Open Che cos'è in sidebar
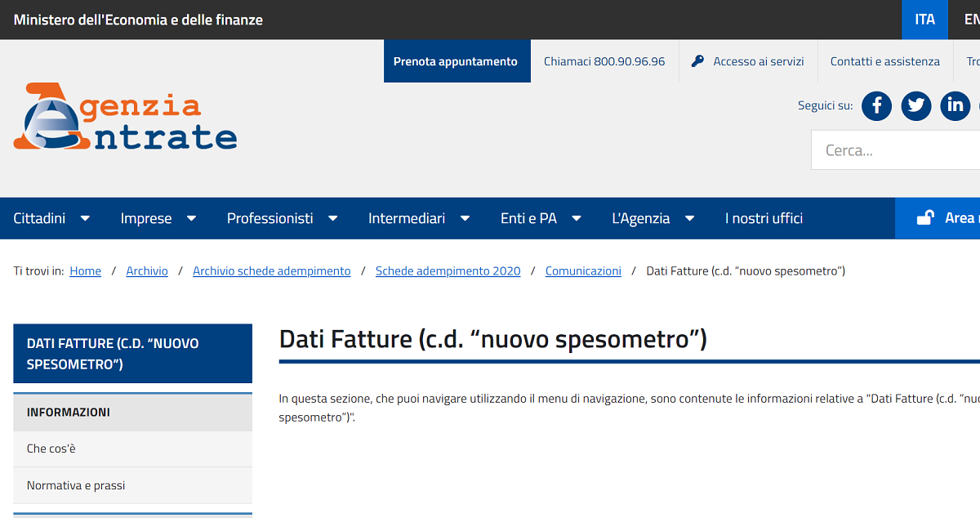Screen dimensions: 980x518 (x=132, y=449)
